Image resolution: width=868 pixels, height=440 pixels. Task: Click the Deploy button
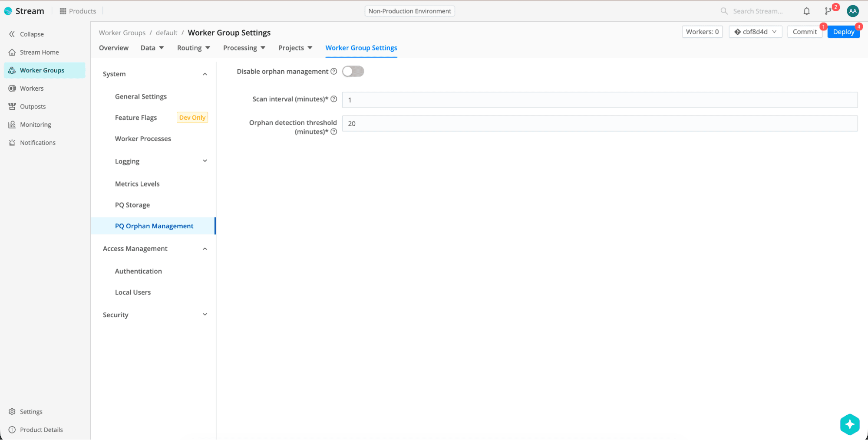click(x=843, y=32)
